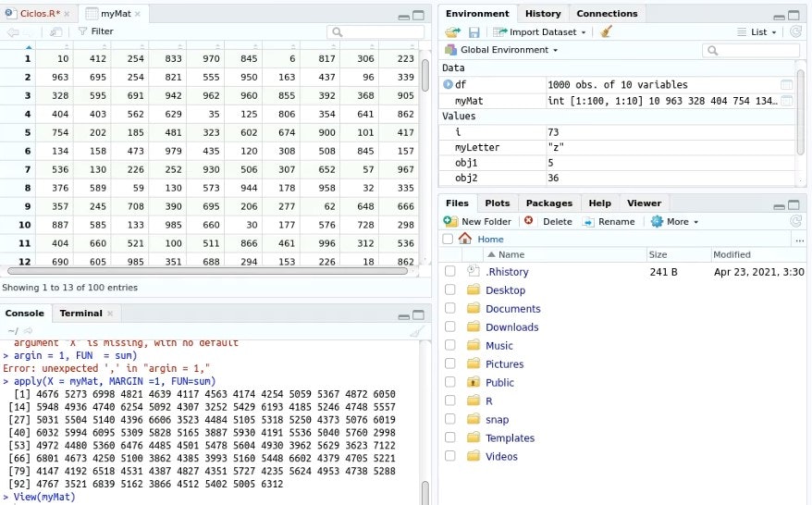
Task: Click the home icon in Files path
Action: (464, 239)
